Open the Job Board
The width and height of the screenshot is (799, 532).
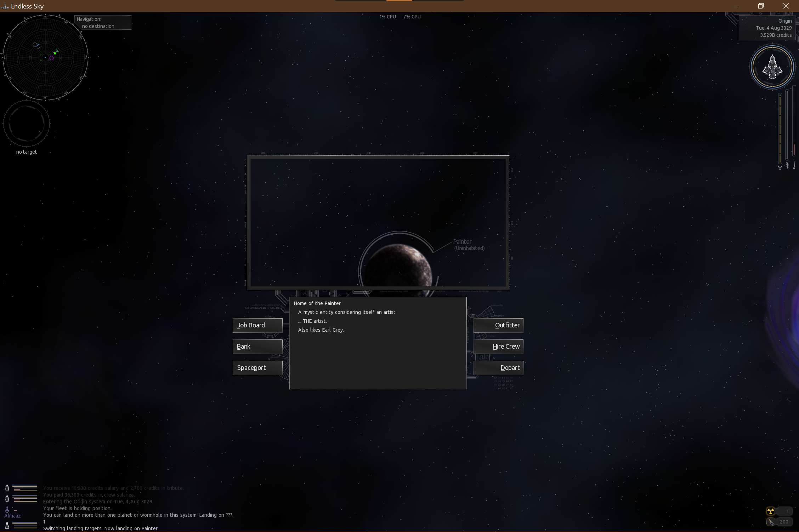click(x=257, y=325)
